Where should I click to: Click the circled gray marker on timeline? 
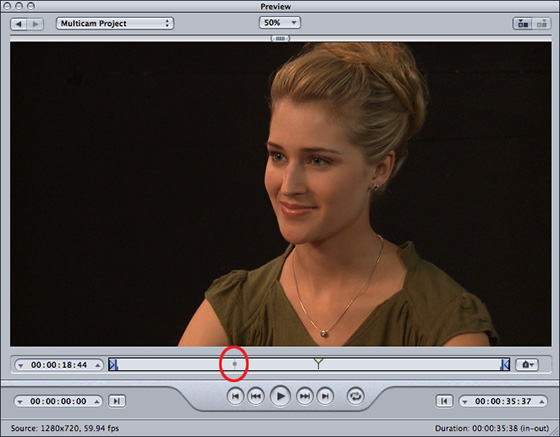(235, 364)
